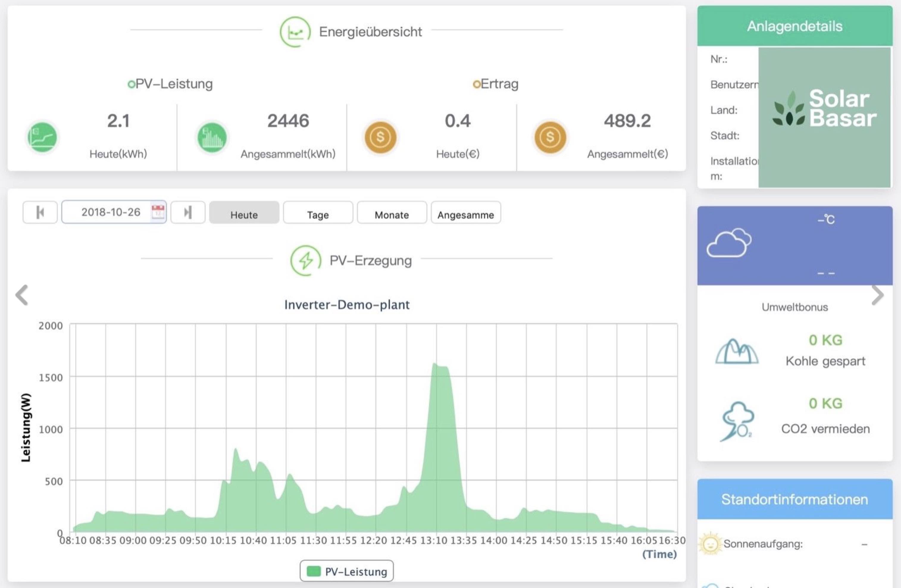Switch to the Monate tab
Viewport: 901px width, 588px height.
click(x=392, y=213)
